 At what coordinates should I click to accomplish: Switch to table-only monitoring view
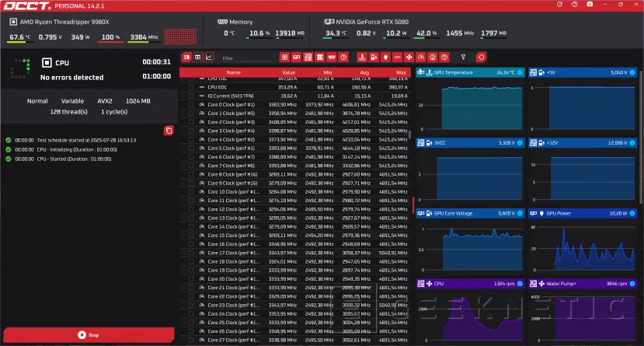[198, 58]
